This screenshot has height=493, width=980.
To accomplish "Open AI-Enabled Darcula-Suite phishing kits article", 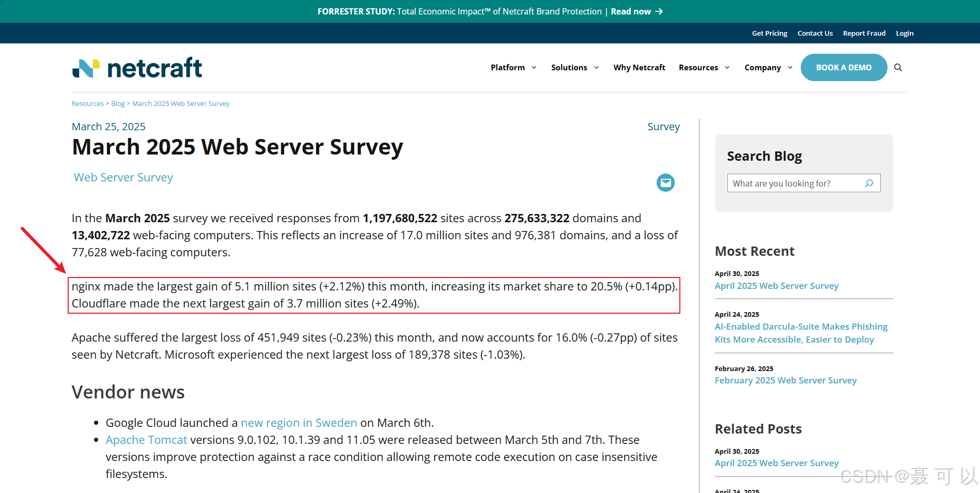I will click(801, 333).
